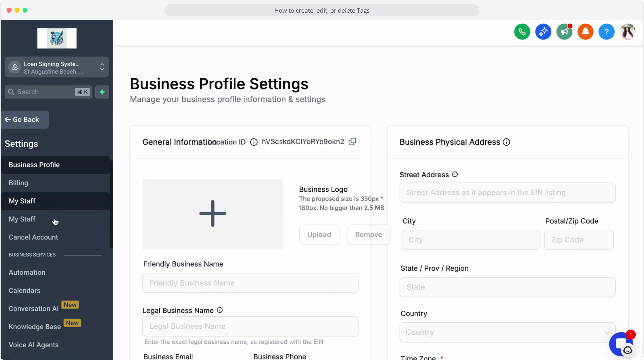Click the Upload logo button

(319, 235)
